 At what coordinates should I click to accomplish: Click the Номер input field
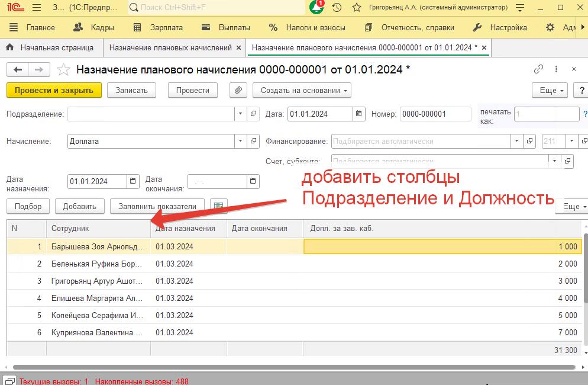click(x=435, y=114)
